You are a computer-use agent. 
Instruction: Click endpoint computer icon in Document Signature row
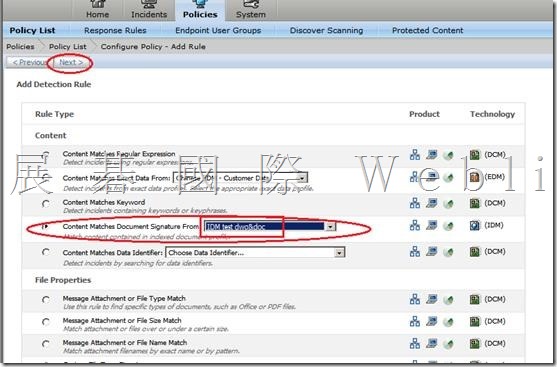432,225
